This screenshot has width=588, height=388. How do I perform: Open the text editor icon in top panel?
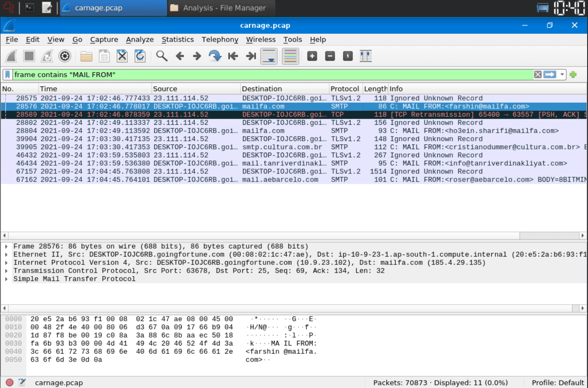click(47, 8)
